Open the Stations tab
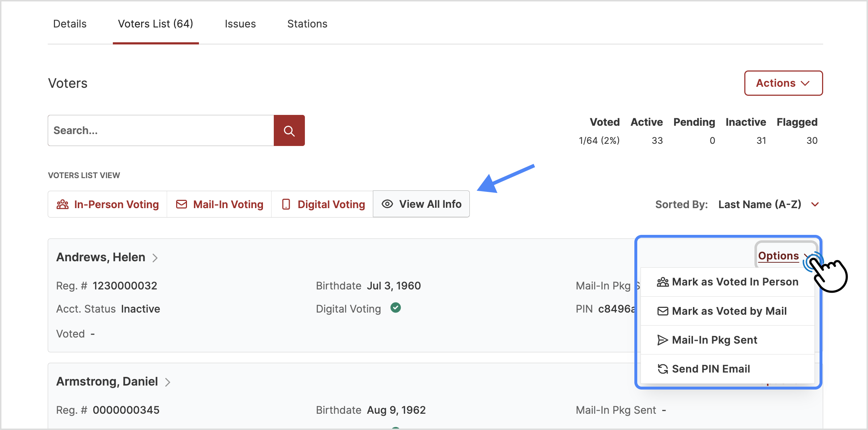Image resolution: width=868 pixels, height=430 pixels. click(307, 24)
